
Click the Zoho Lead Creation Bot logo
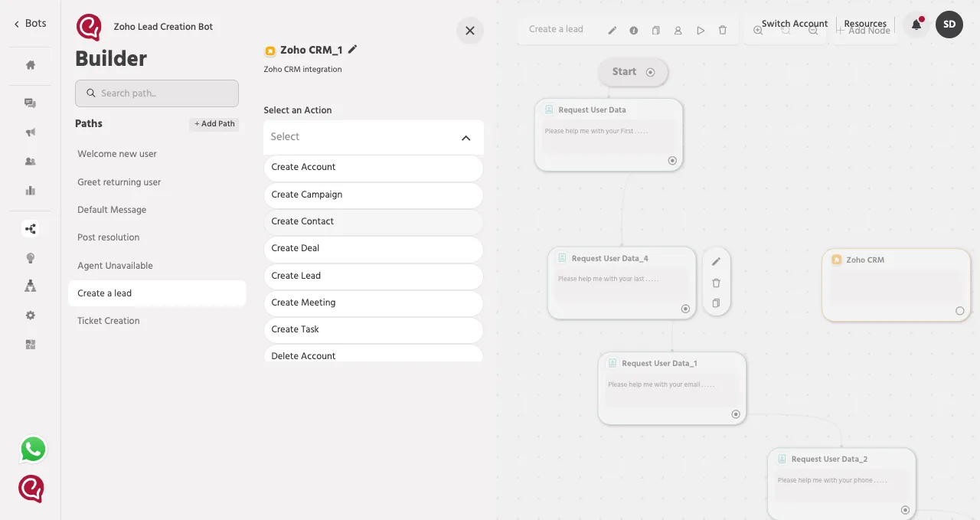[89, 28]
